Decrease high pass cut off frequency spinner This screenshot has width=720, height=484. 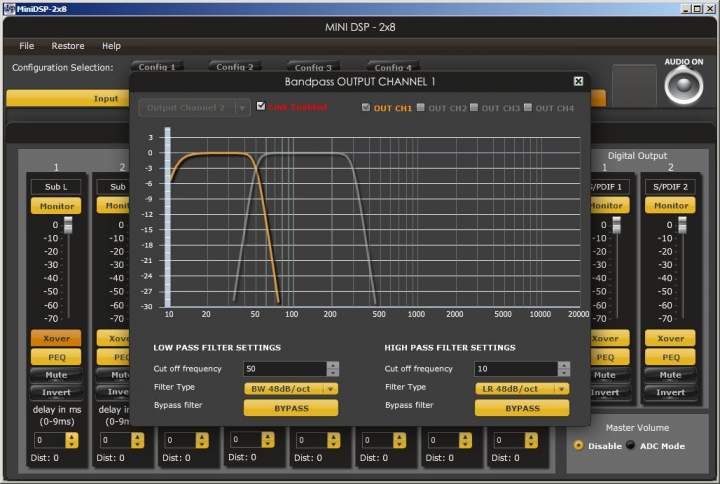point(564,373)
